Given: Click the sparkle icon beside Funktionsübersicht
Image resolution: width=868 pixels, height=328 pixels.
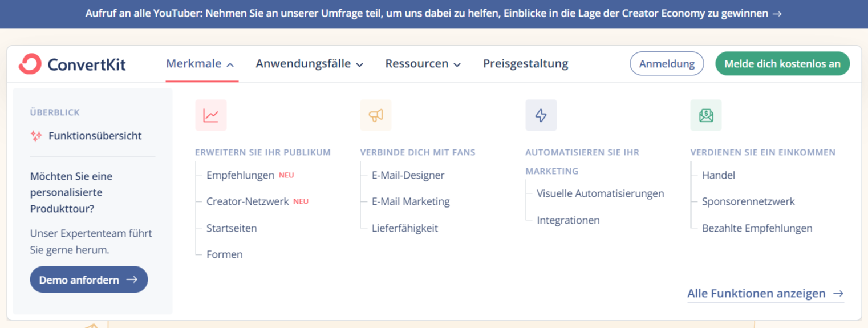Looking at the screenshot, I should click(x=36, y=136).
